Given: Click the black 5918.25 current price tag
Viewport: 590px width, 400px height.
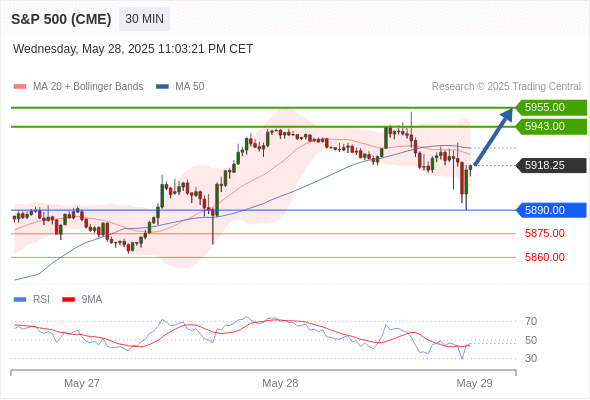Looking at the screenshot, I should click(x=551, y=165).
